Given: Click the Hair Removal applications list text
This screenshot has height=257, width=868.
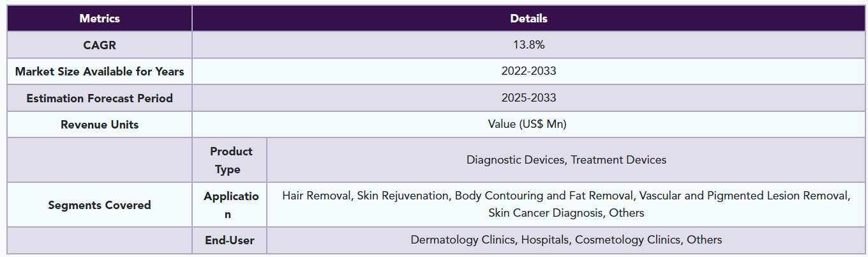Looking at the screenshot, I should point(566,196).
